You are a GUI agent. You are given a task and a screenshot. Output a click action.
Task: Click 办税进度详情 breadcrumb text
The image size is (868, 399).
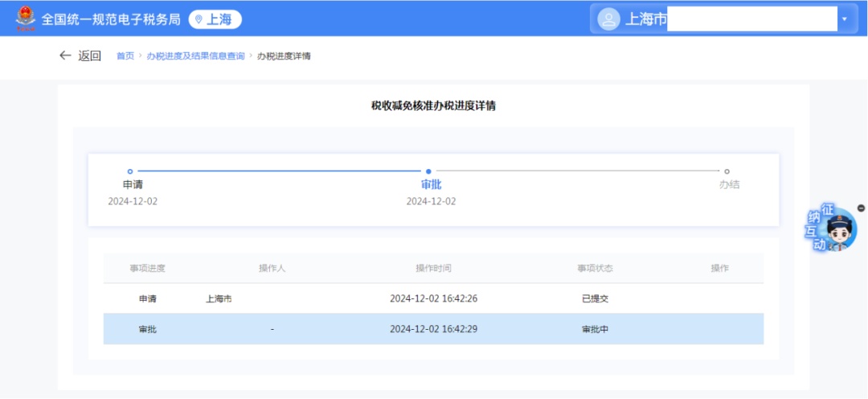pos(284,56)
